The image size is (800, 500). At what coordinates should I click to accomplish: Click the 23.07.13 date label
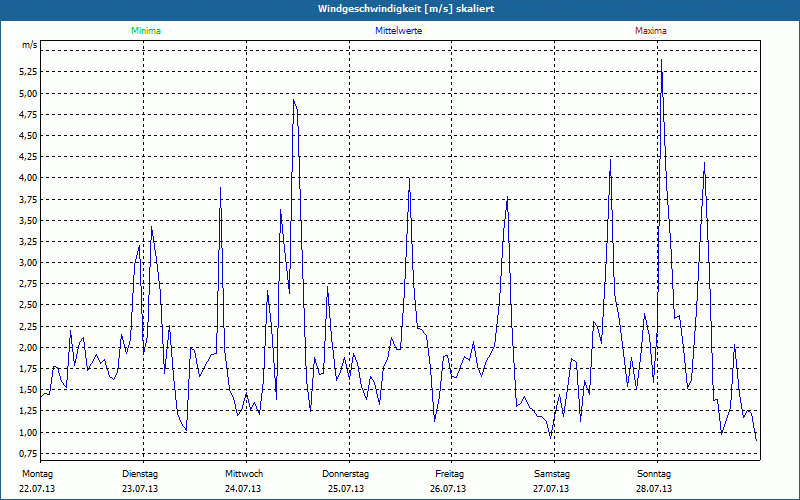tap(140, 489)
